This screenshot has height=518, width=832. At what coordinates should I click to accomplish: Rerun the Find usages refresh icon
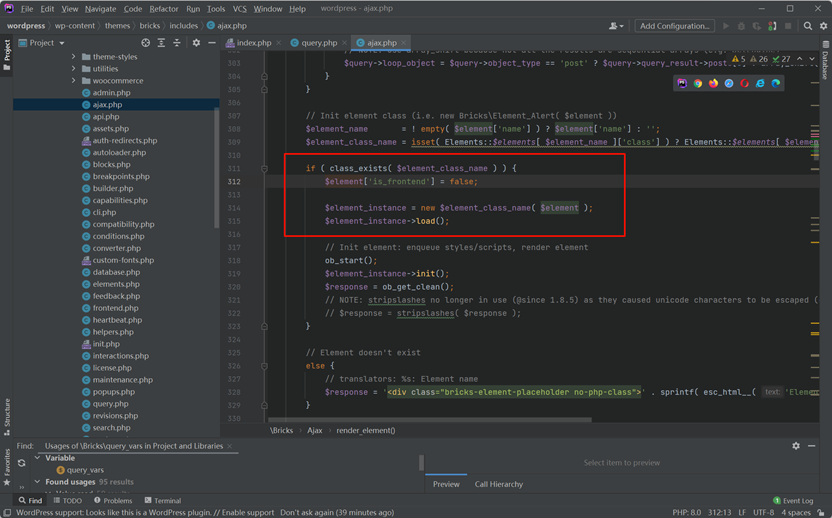21,463
